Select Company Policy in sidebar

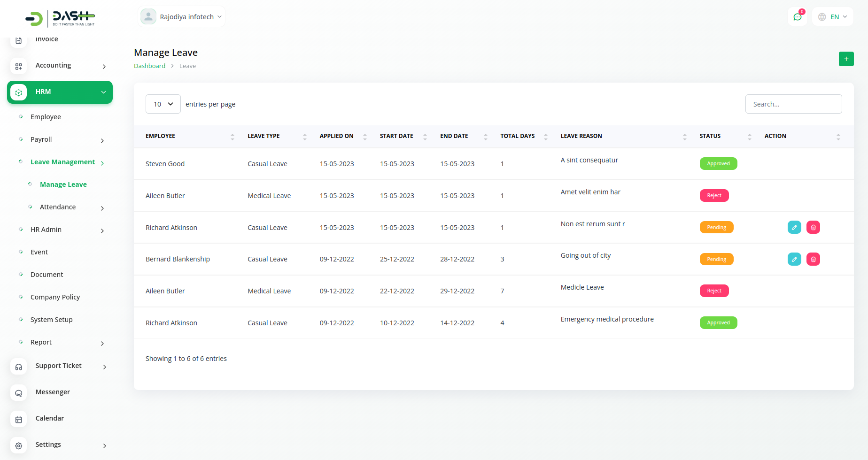tap(55, 298)
